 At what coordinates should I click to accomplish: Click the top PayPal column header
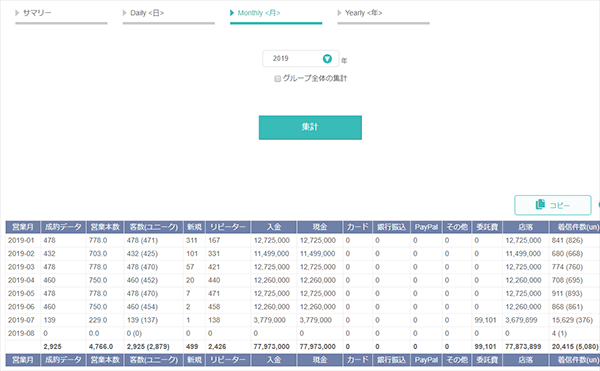[x=426, y=227]
